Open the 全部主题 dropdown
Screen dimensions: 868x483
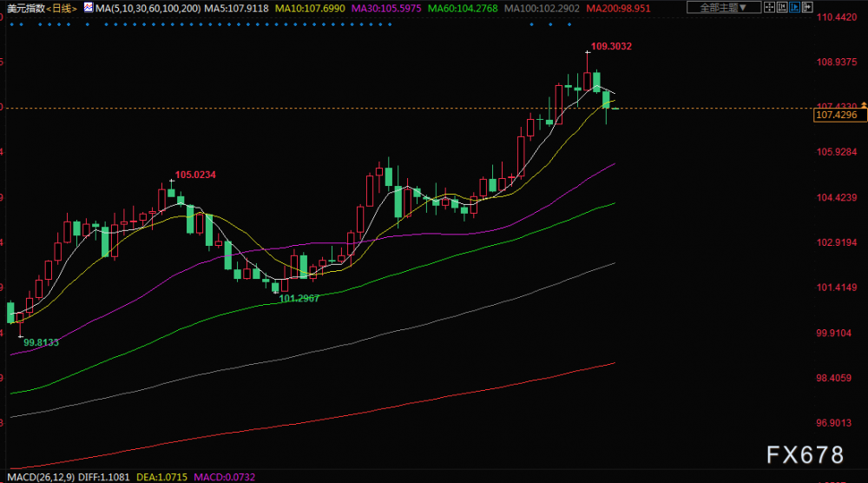(x=724, y=7)
